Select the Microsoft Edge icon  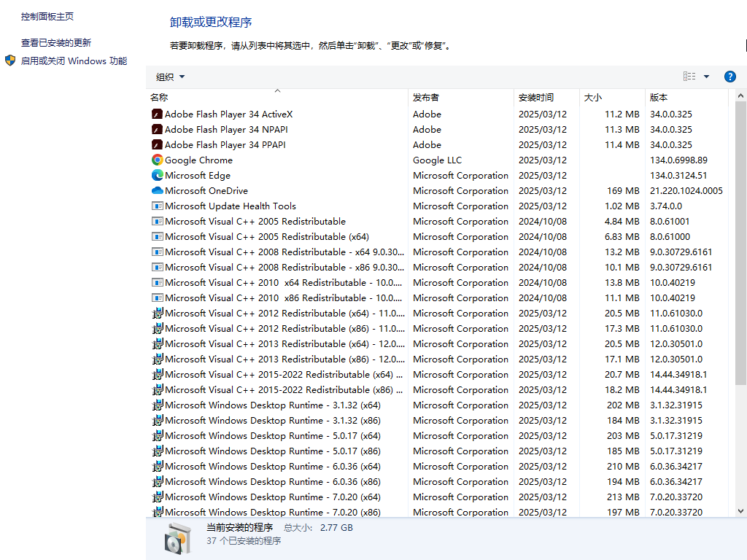(x=157, y=175)
